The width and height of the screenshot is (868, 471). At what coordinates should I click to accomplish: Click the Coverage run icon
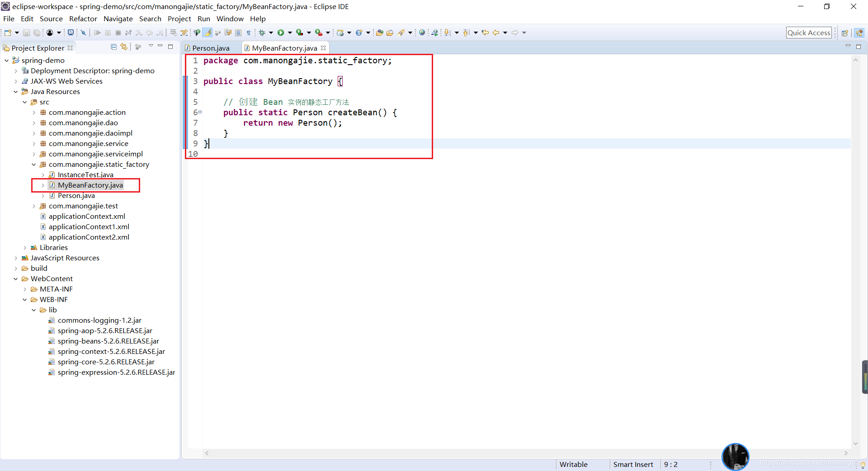tap(299, 33)
